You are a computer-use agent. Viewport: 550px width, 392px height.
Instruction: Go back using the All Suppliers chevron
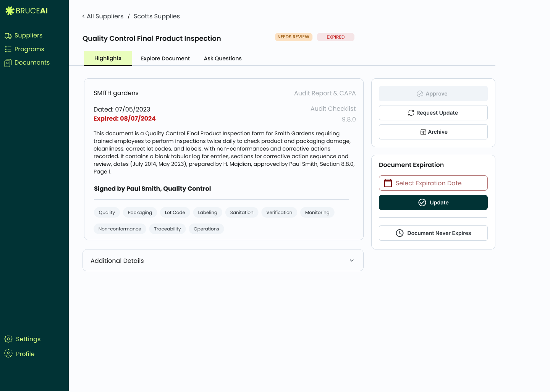83,16
